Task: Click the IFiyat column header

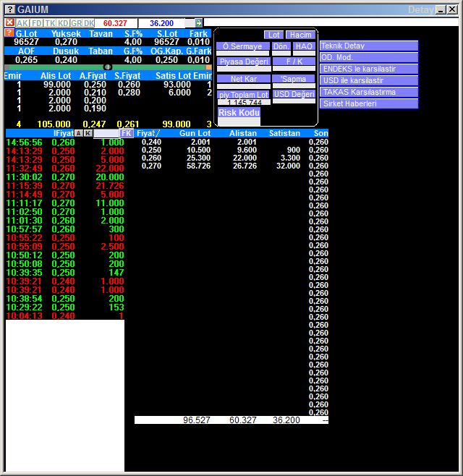Action: tap(64, 133)
